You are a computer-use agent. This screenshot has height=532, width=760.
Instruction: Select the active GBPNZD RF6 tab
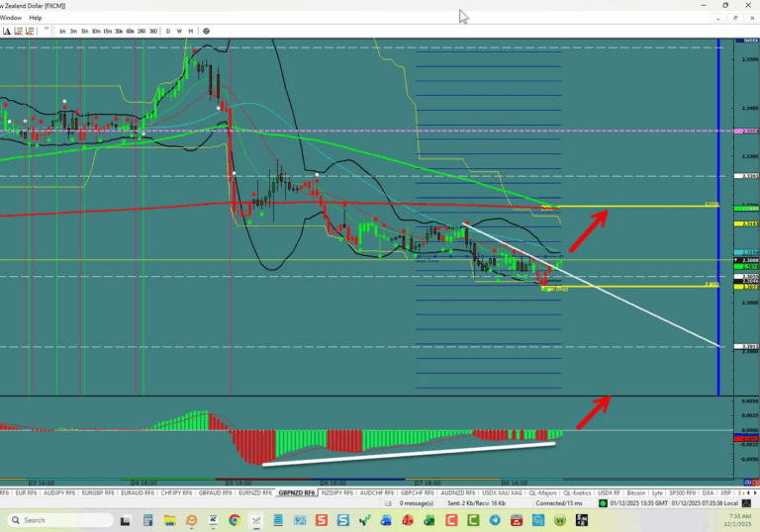click(297, 492)
